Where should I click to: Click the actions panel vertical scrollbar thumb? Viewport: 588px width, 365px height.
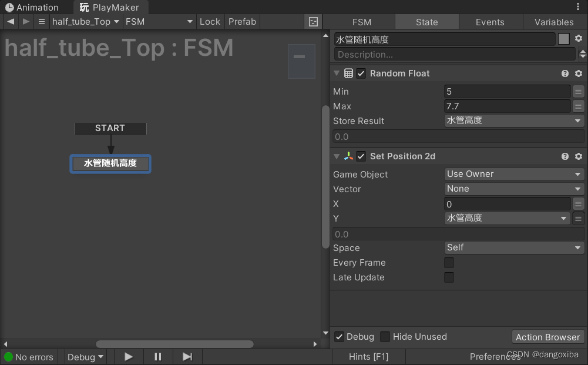(x=325, y=176)
